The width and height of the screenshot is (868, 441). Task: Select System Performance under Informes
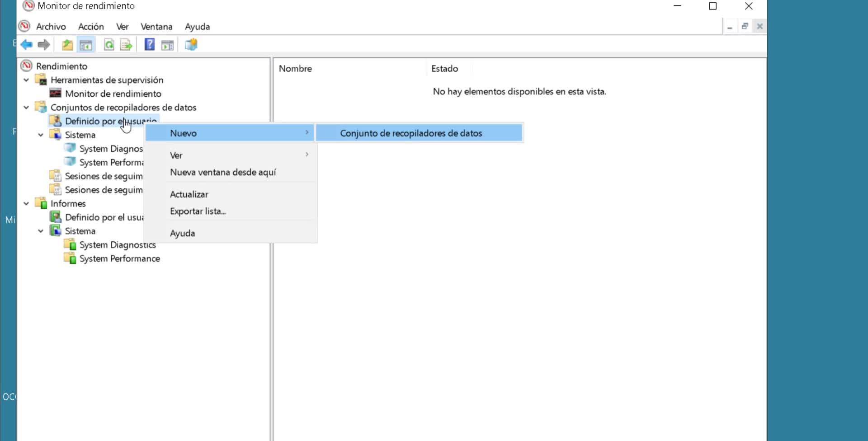120,258
